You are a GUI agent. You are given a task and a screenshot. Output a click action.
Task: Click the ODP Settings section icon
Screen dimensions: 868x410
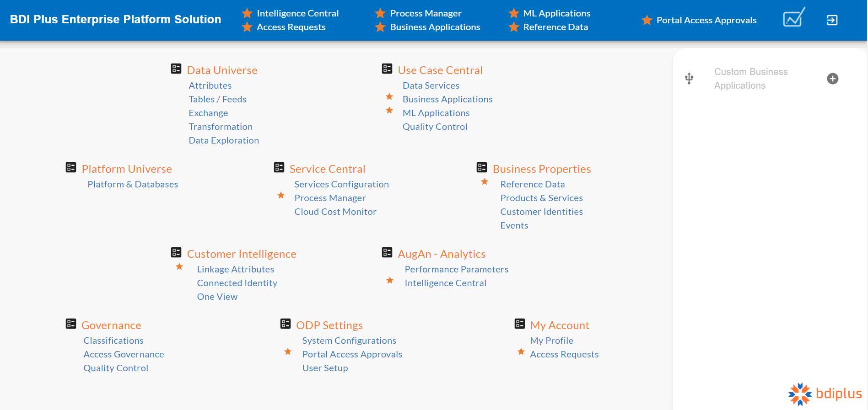(x=286, y=324)
